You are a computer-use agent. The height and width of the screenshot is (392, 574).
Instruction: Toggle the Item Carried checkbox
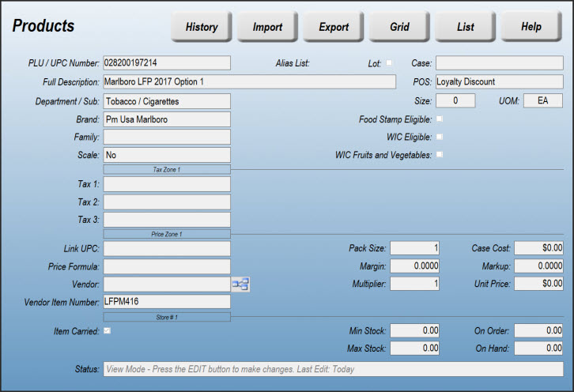point(107,330)
